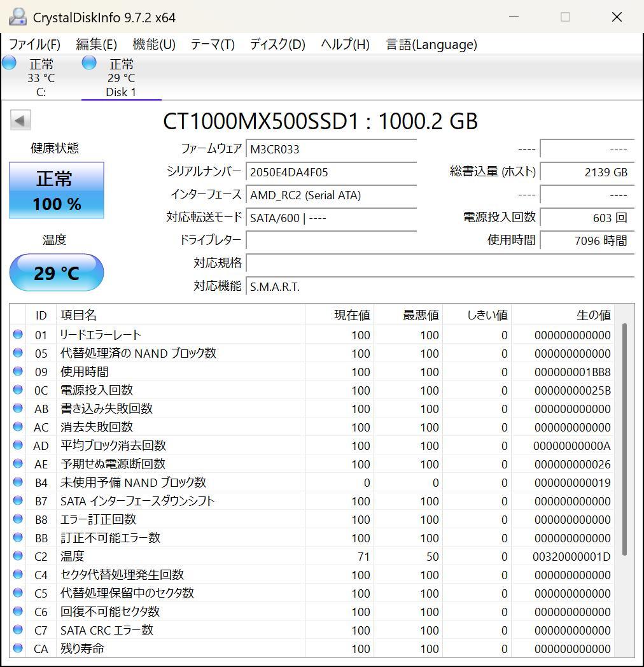Viewport: 644px width, 667px height.
Task: Click the back arrow navigation icon
Action: pyautogui.click(x=20, y=120)
